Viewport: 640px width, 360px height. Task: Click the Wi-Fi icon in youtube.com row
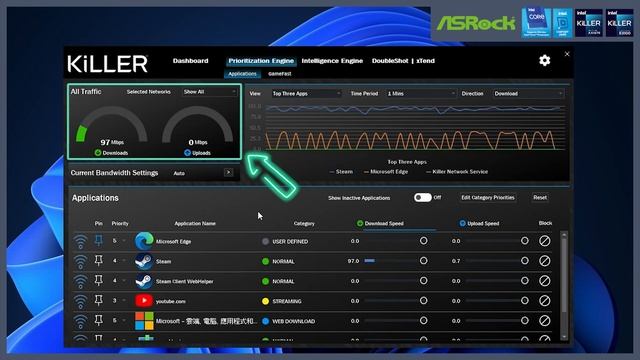[80, 302]
